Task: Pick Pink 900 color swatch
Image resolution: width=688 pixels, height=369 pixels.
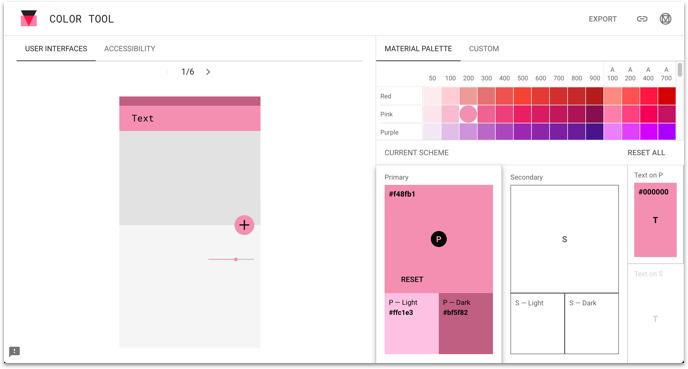Action: click(x=595, y=114)
